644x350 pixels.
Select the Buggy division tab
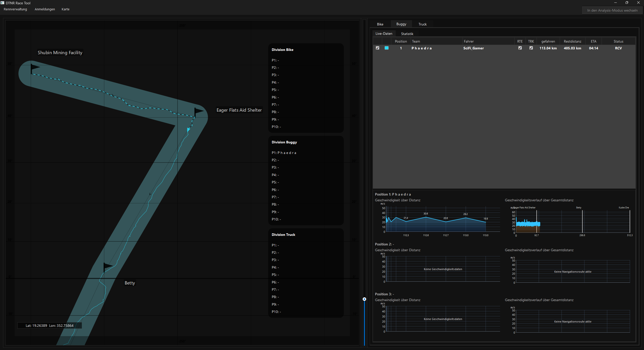(401, 24)
